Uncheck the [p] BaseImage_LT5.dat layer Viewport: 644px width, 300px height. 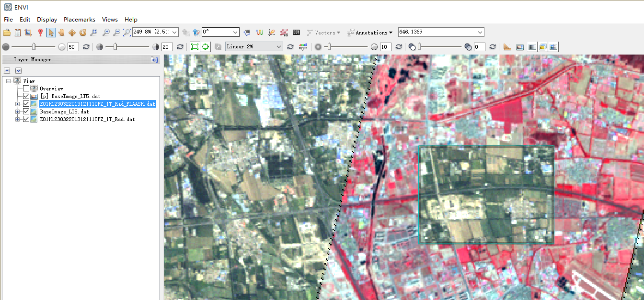[x=26, y=96]
